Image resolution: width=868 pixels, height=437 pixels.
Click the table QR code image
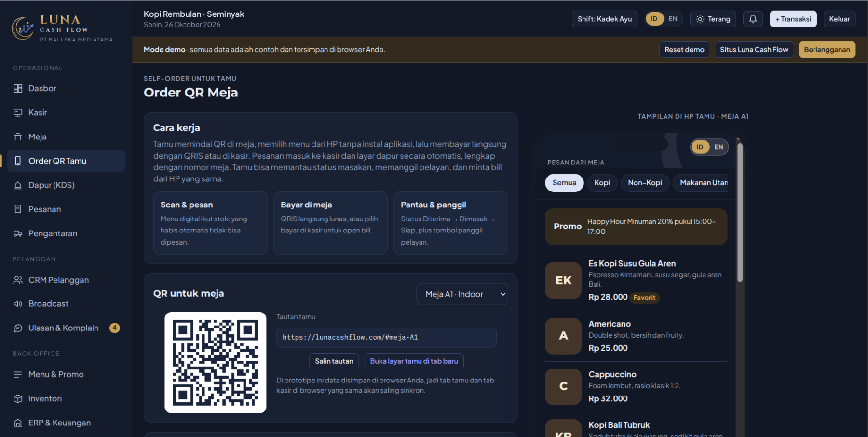[216, 362]
